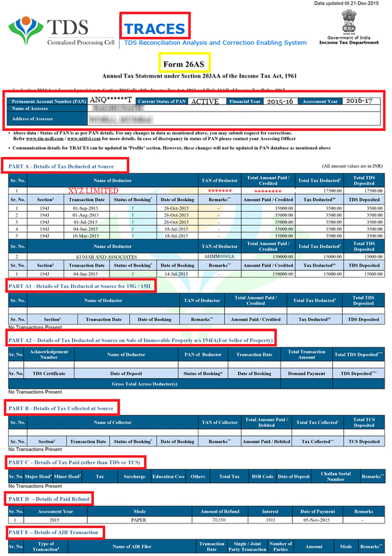Click the 'PART A - Details of Tax Deducted at Source' heading

(61, 166)
